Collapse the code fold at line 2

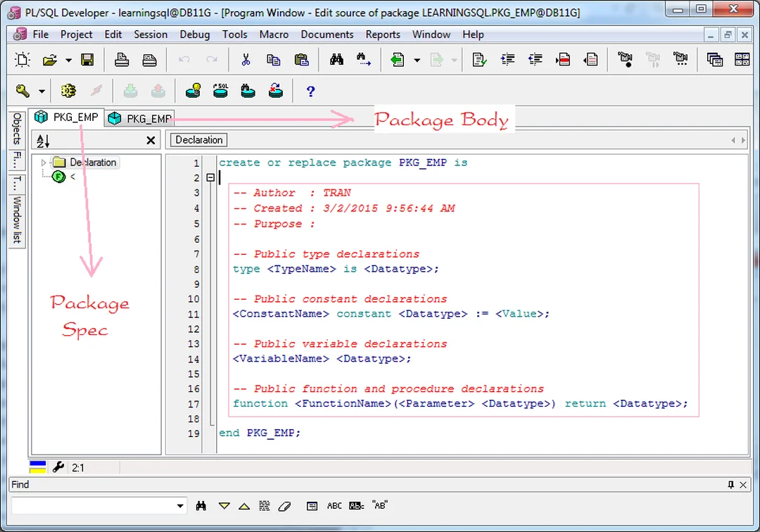210,178
